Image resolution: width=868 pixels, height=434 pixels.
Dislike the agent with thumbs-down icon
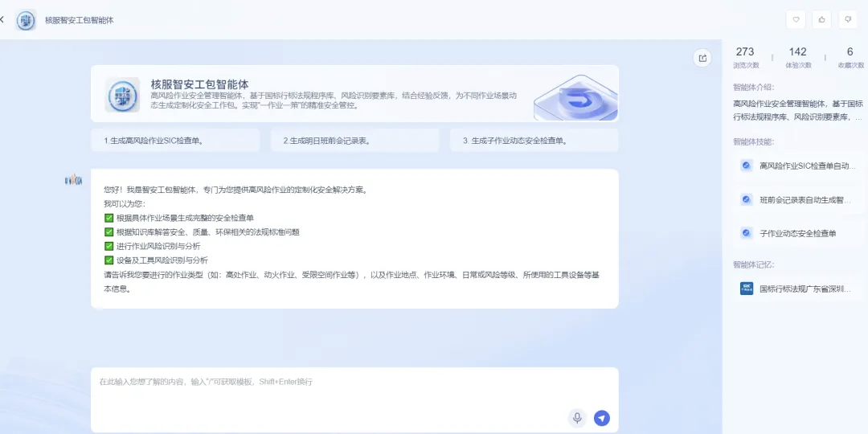coord(848,19)
